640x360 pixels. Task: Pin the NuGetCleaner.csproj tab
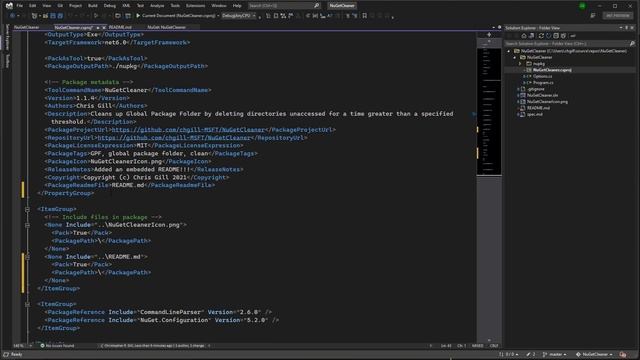pos(98,27)
